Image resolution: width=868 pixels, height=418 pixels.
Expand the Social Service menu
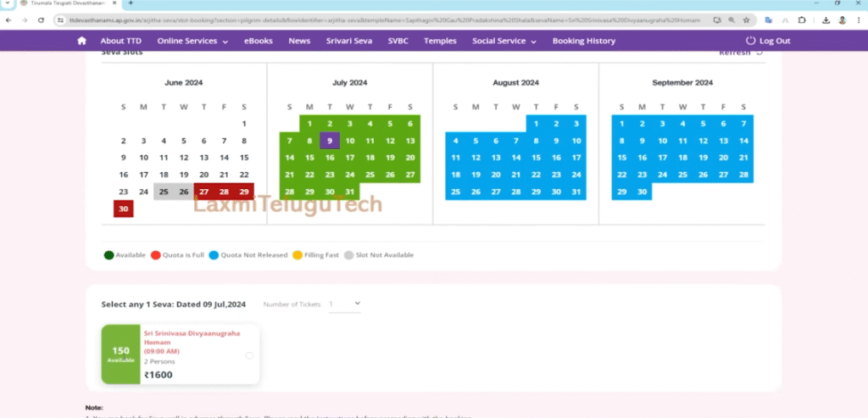pyautogui.click(x=504, y=41)
